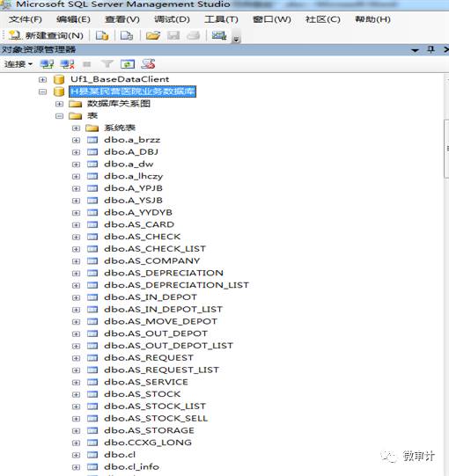Click the Object Explorer vertical scrollbar thumb
Image resolution: width=449 pixels, height=476 pixels.
coord(446,149)
